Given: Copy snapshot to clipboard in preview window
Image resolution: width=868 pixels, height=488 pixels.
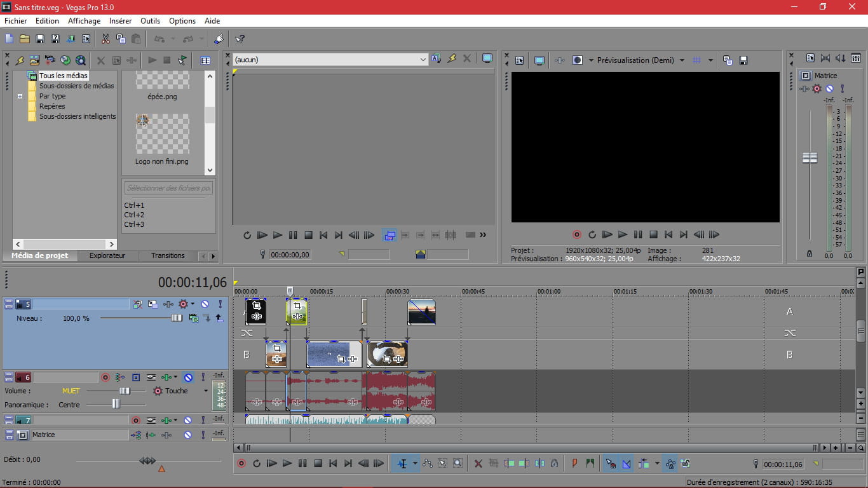Looking at the screenshot, I should pyautogui.click(x=728, y=60).
